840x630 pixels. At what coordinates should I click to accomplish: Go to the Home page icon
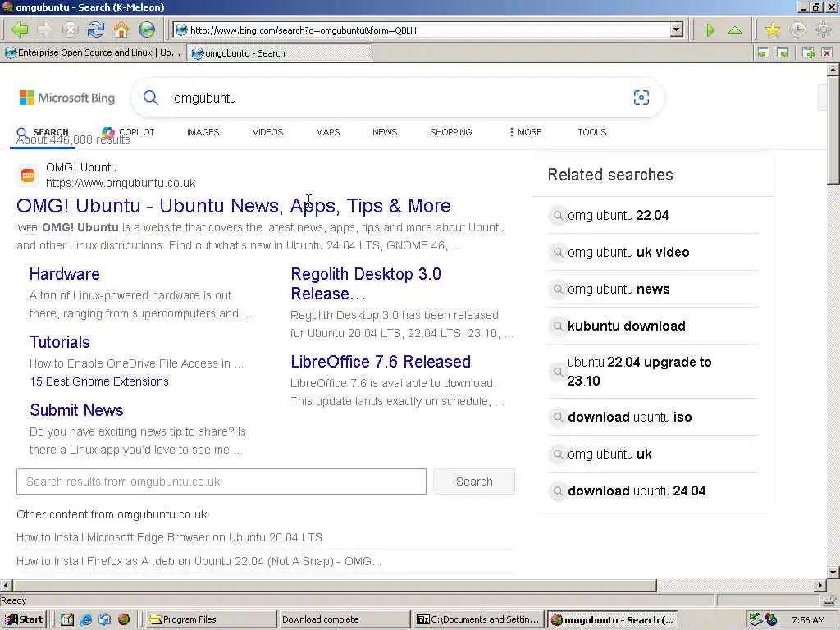coord(121,30)
